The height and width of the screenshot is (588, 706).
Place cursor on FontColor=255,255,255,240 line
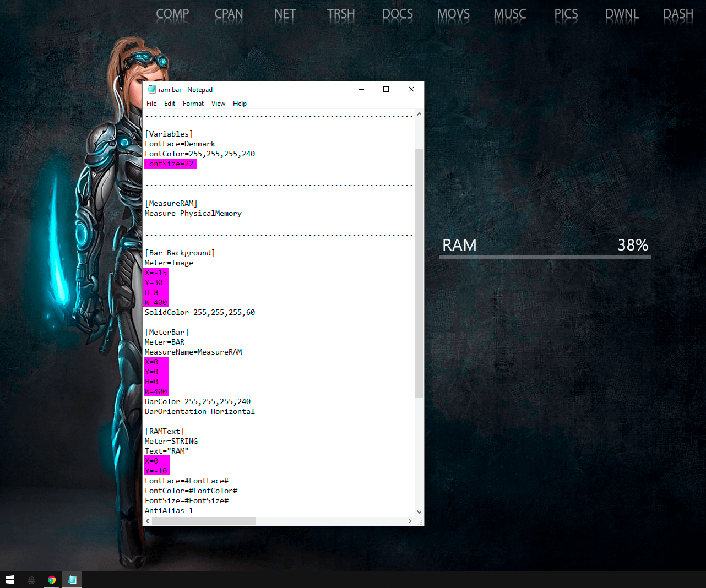pyautogui.click(x=200, y=154)
